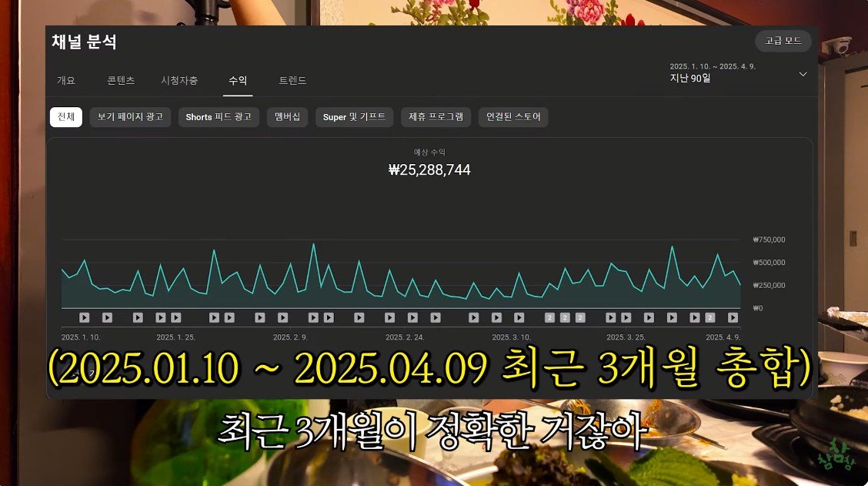Open the middle of three adjacent '2' markers
Viewport: 868px width, 486px height.
(565, 317)
